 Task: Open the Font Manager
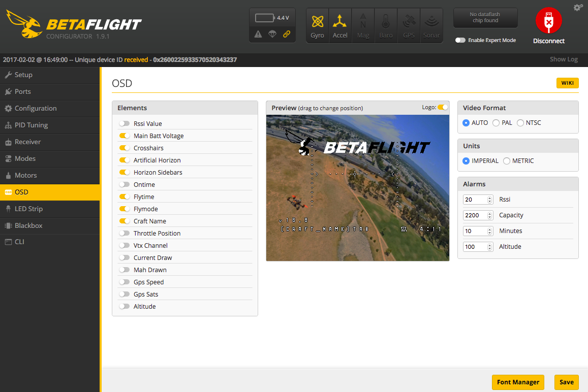(518, 382)
